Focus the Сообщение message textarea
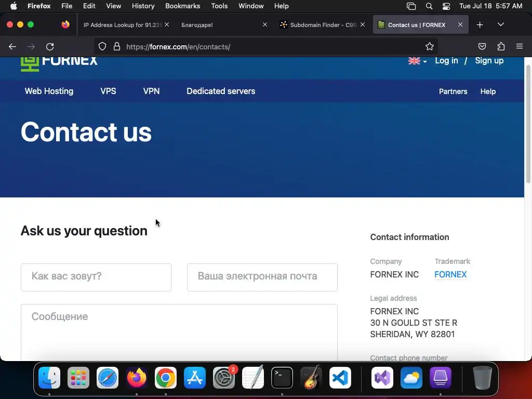Image resolution: width=532 pixels, height=399 pixels. point(179,332)
